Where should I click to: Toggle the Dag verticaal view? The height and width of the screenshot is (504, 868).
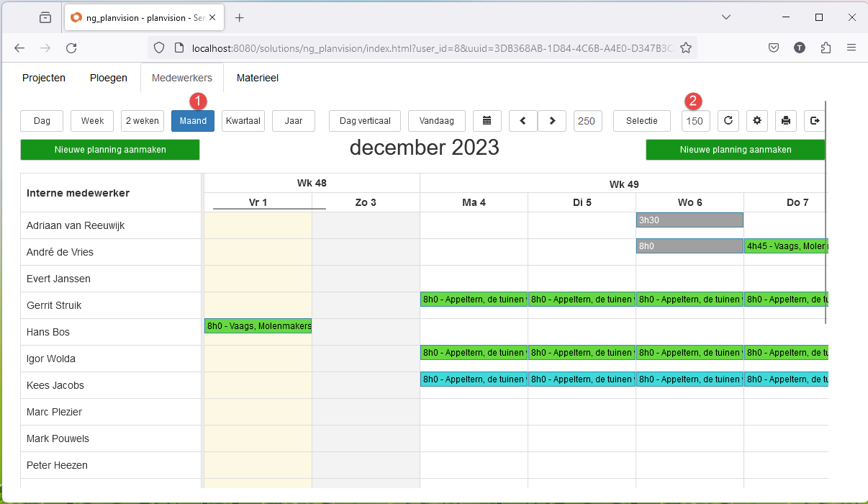click(365, 121)
